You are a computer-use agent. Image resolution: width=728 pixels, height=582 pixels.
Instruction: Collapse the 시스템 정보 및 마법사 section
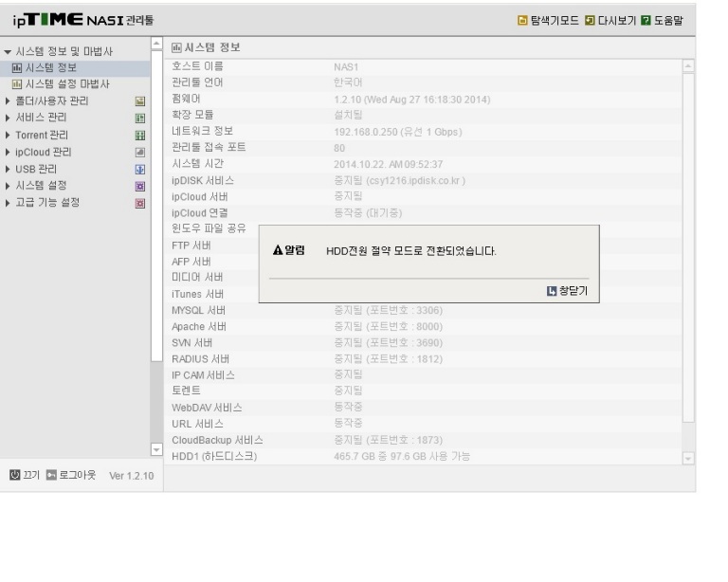pyautogui.click(x=8, y=52)
